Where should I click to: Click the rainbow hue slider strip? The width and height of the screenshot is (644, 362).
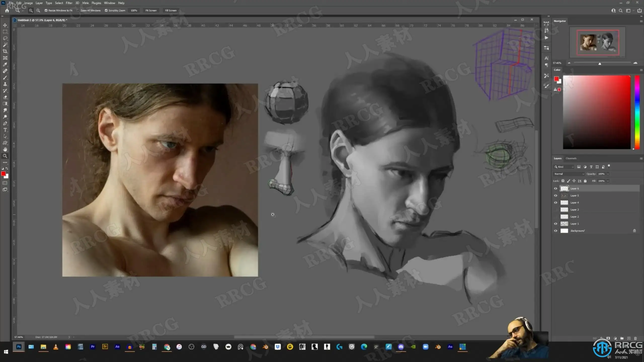tap(637, 112)
